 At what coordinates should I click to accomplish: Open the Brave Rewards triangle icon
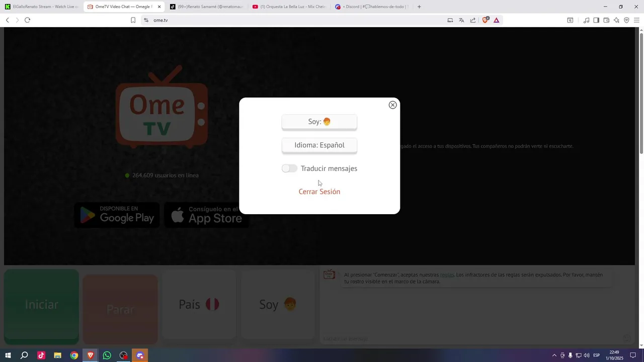[x=496, y=20]
